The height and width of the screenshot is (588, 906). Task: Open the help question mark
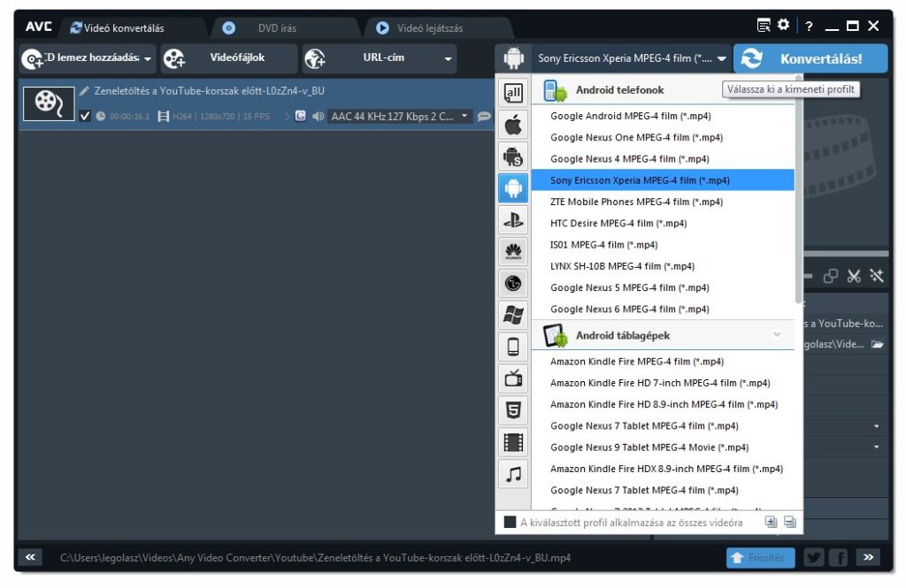coord(809,26)
